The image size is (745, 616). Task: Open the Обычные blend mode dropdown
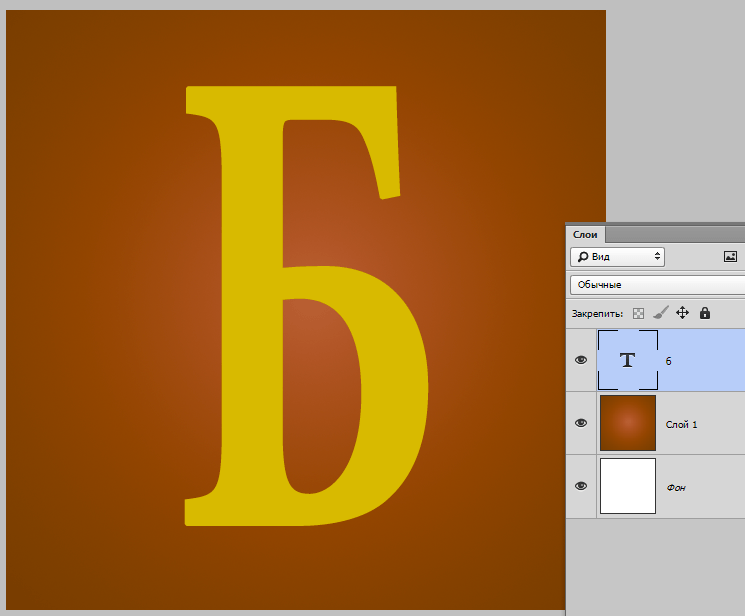[x=658, y=285]
